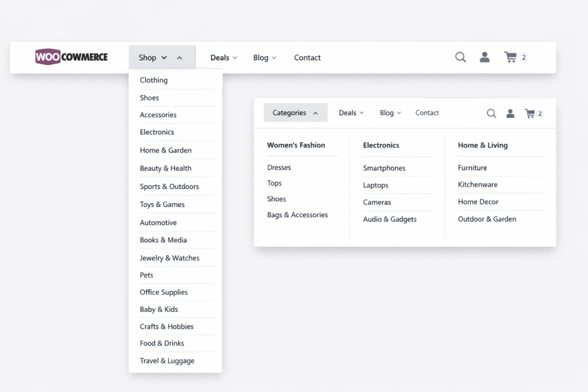Click the search icon in the mega menu bar

[492, 114]
